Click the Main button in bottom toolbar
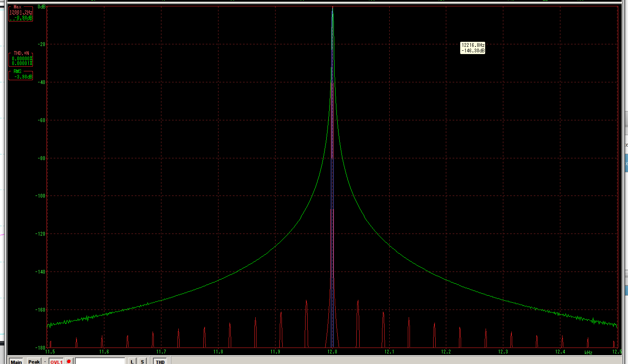Image resolution: width=628 pixels, height=364 pixels. tap(16, 361)
